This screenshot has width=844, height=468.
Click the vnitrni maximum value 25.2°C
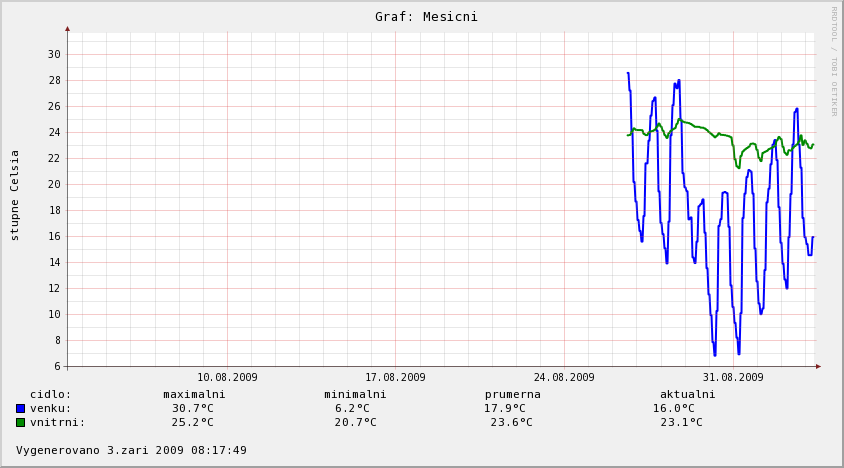tap(193, 423)
